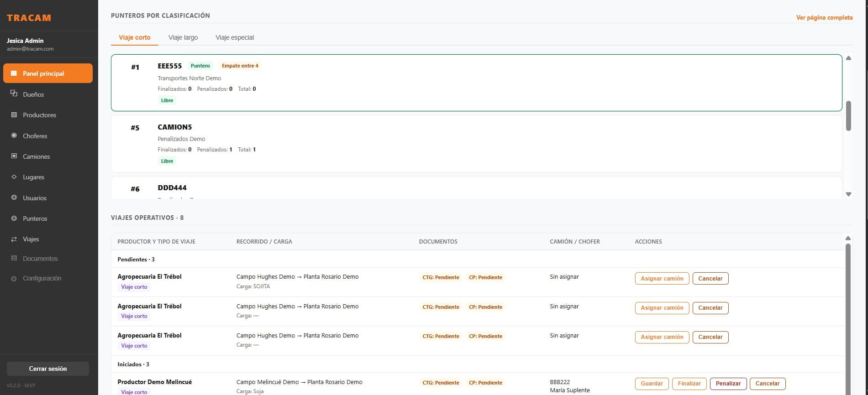868x395 pixels.
Task: Click the punteros list scroll-down arrow
Action: coord(848,194)
